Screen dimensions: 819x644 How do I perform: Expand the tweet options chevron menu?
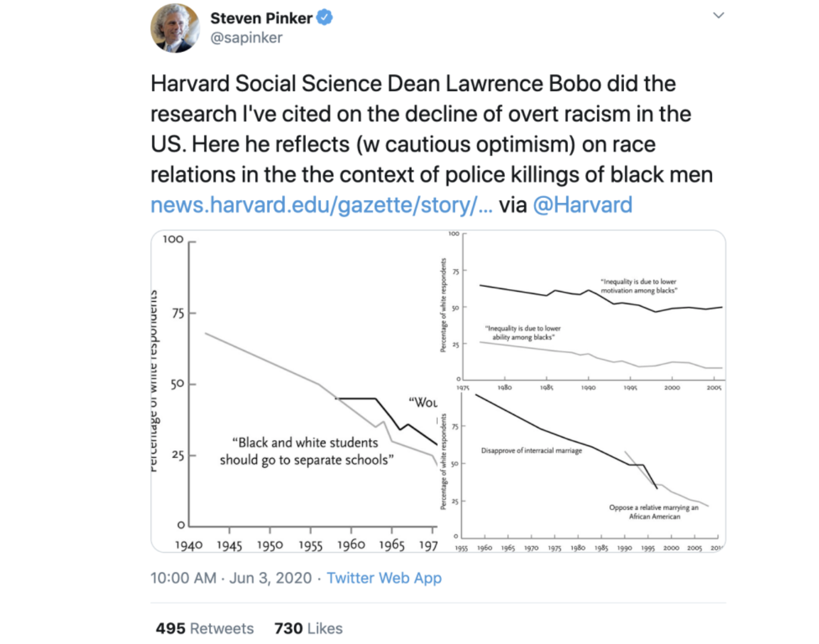pyautogui.click(x=719, y=16)
